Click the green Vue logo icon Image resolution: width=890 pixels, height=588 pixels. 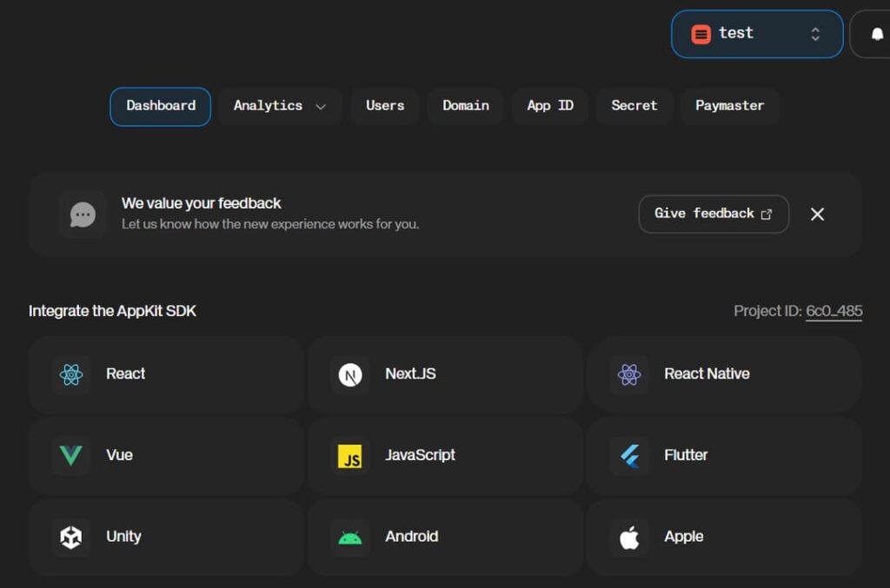71,455
